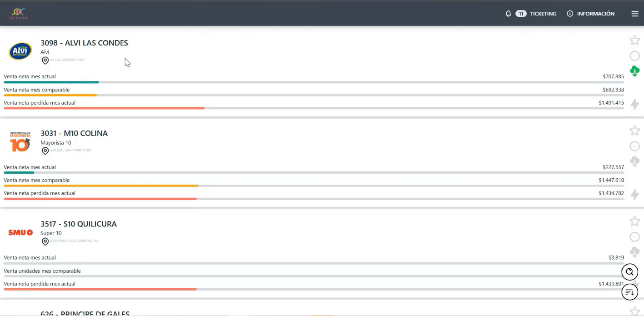Open ellipsis options for S10 Quilicura
Viewport: 644px width, 316px height.
634,237
